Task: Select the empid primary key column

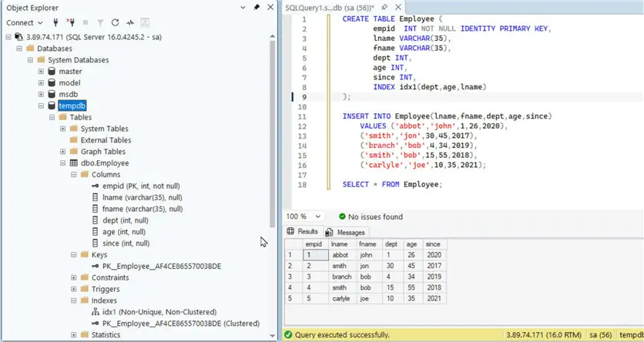Action: click(x=141, y=186)
